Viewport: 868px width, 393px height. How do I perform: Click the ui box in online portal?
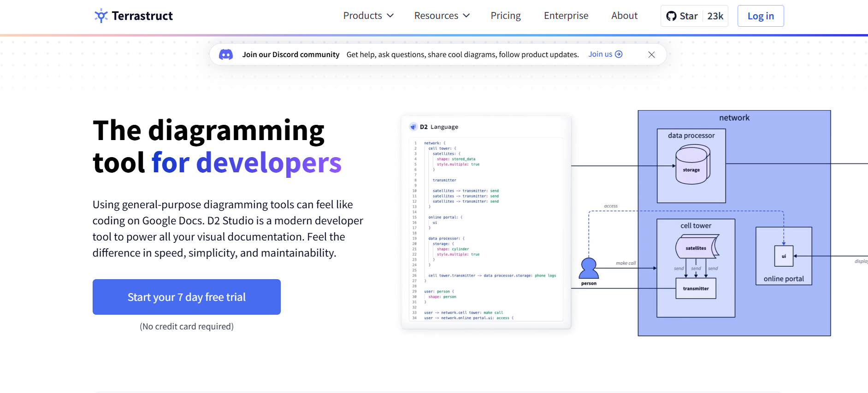pos(784,256)
